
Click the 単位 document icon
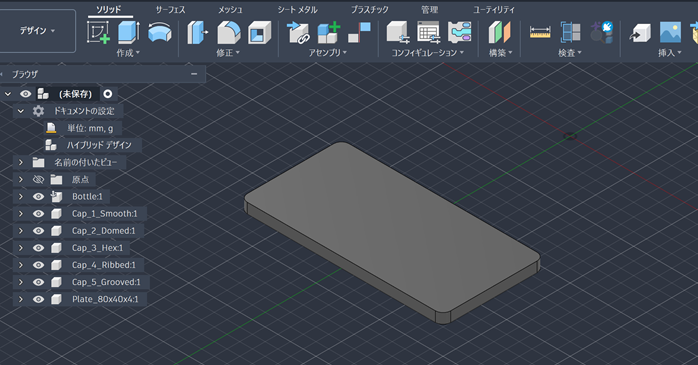pyautogui.click(x=51, y=128)
